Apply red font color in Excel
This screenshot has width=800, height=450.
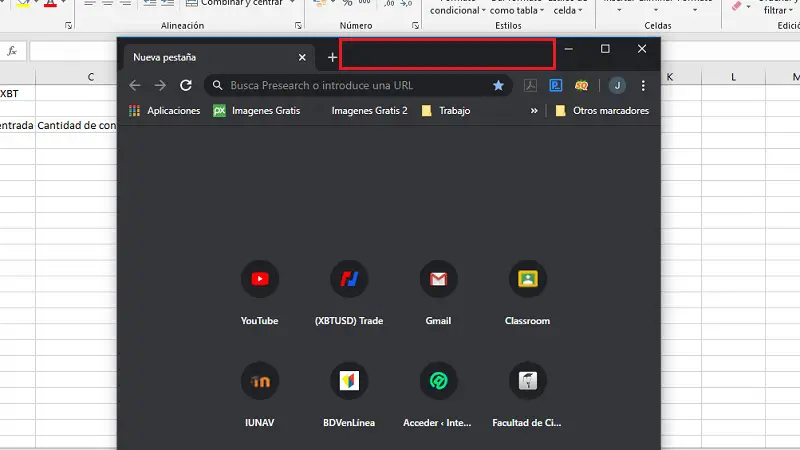50,4
